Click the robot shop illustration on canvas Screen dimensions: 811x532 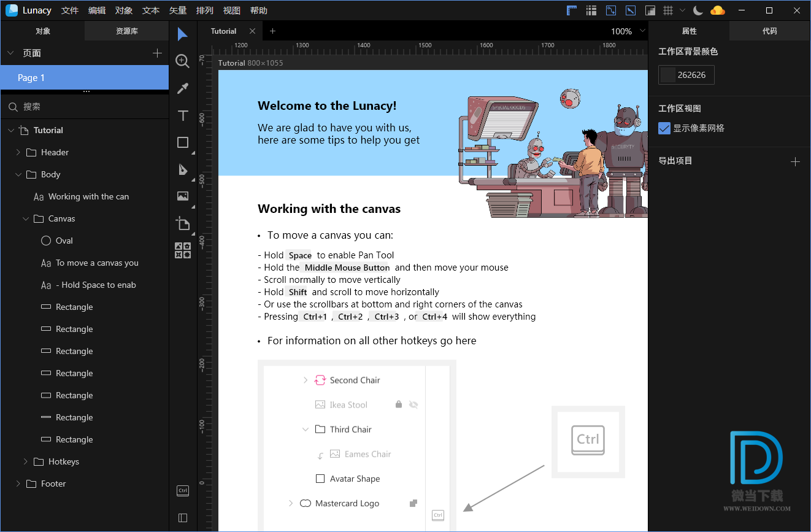(553, 153)
